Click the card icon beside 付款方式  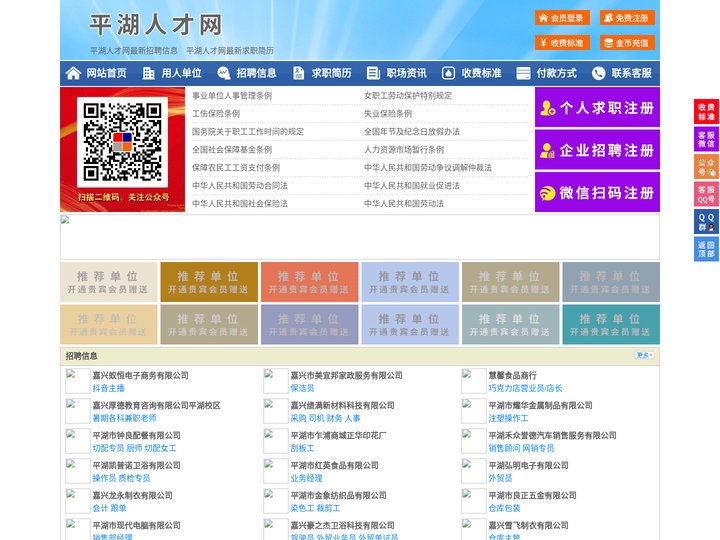click(x=523, y=73)
